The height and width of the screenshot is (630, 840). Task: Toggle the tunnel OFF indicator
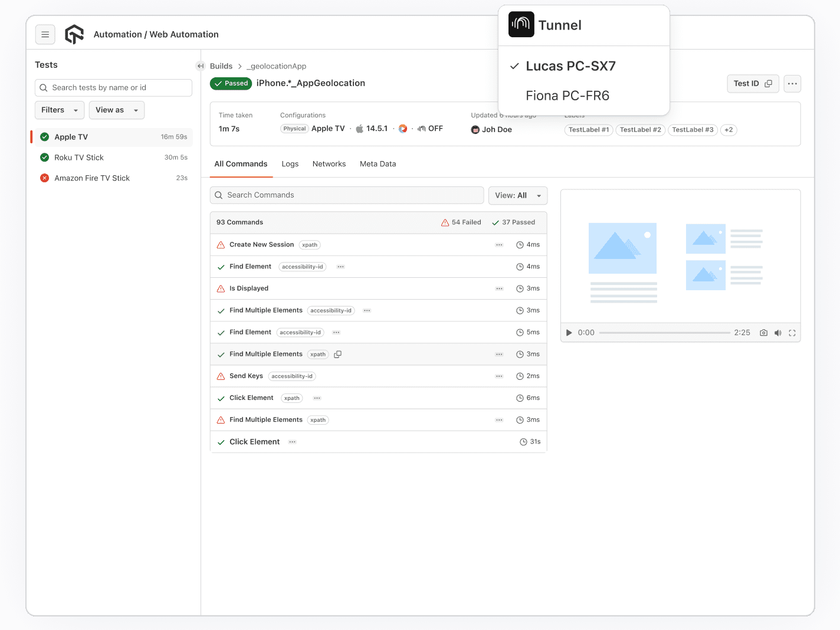[430, 128]
